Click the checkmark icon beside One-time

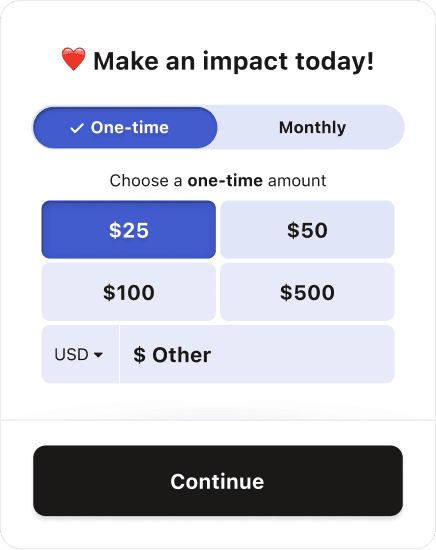(x=77, y=128)
